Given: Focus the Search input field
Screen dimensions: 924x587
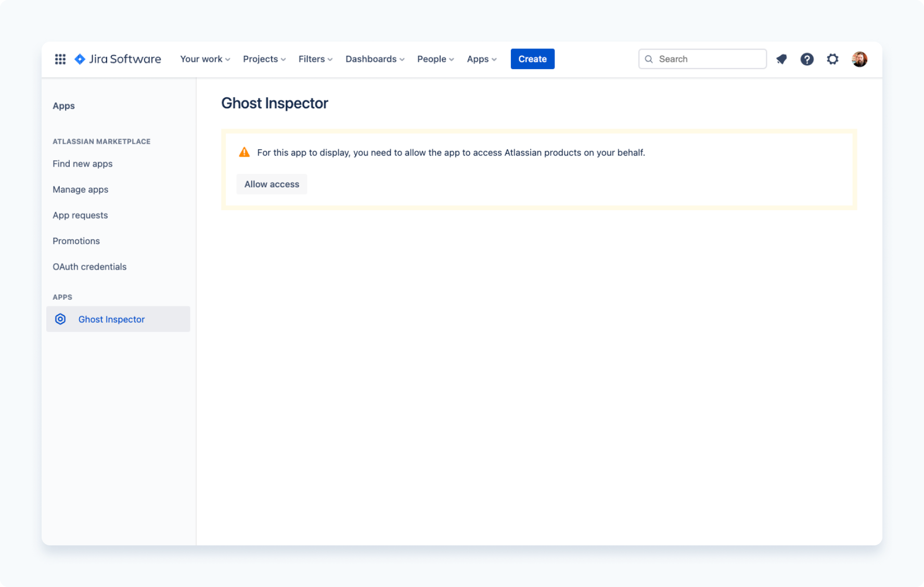Looking at the screenshot, I should (x=709, y=59).
